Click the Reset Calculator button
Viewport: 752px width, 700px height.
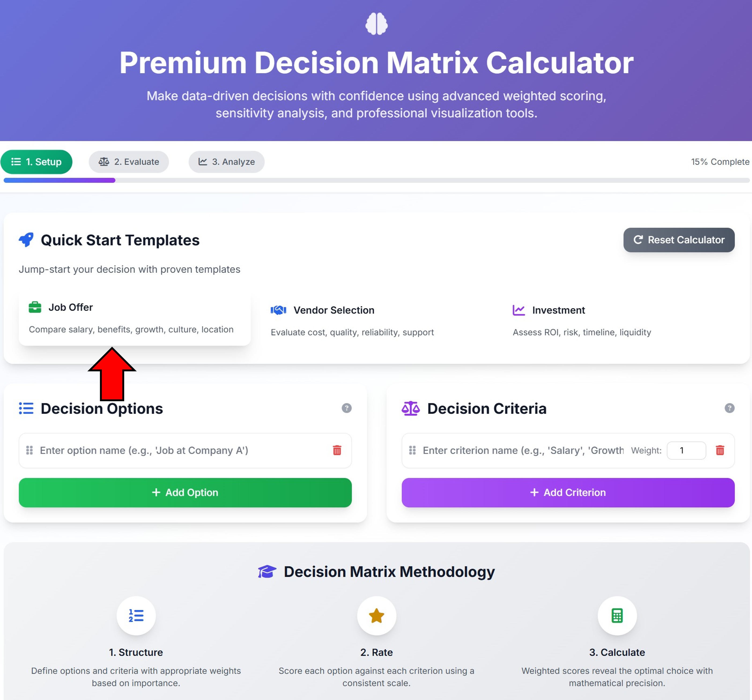coord(679,240)
